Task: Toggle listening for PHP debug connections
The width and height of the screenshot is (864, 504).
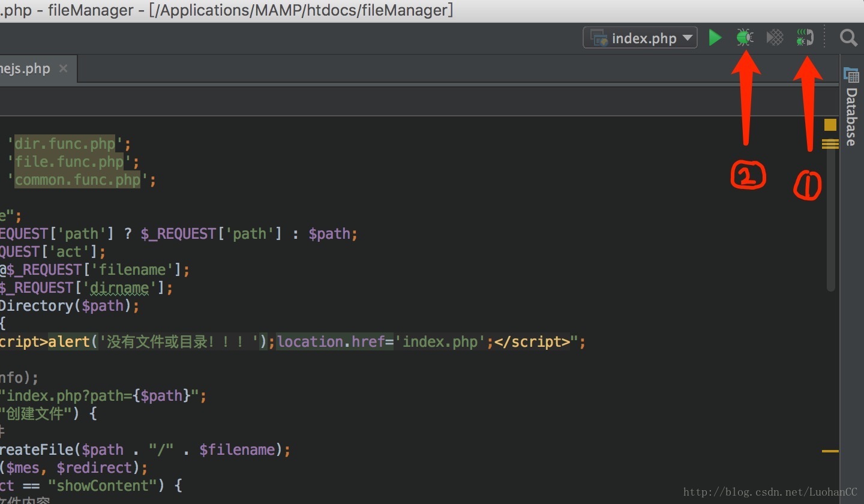Action: 805,38
